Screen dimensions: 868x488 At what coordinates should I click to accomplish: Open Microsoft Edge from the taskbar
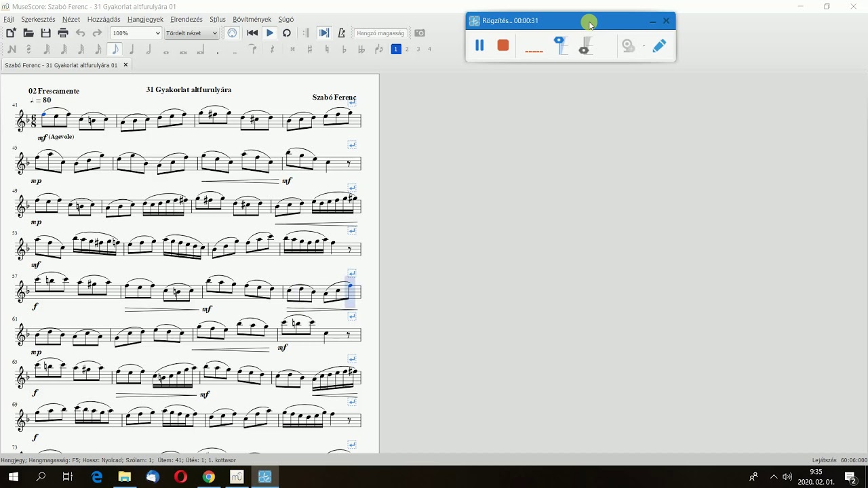click(97, 477)
